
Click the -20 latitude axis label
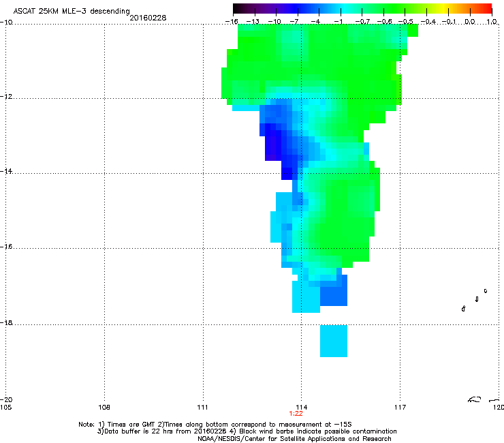(x=7, y=399)
